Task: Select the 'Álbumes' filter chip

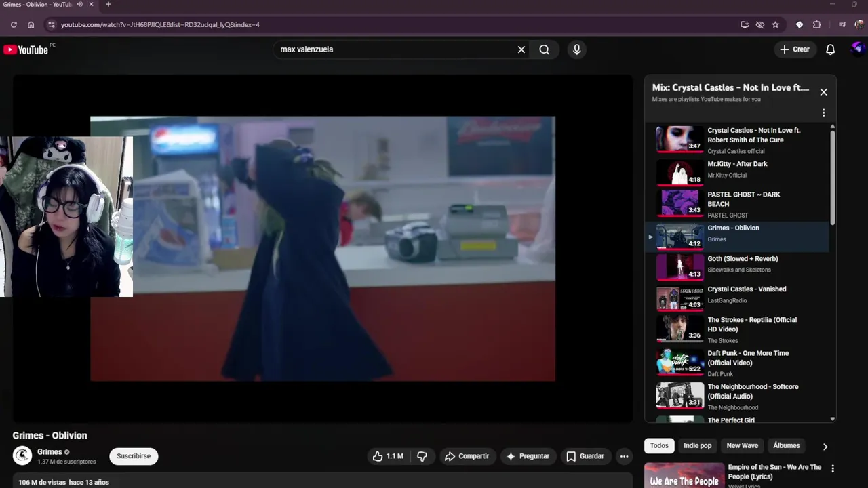Action: point(786,445)
